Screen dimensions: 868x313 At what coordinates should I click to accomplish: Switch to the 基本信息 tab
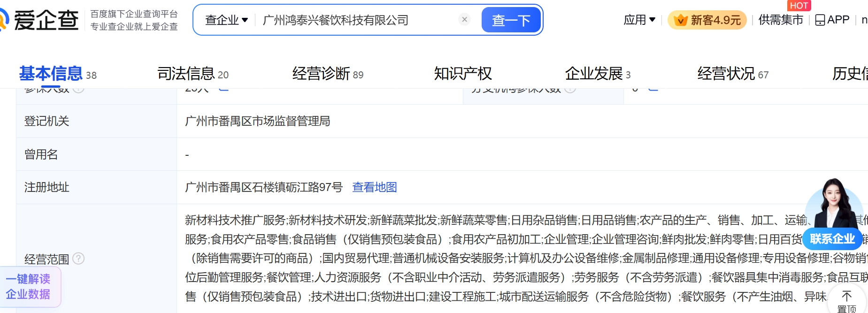point(58,74)
